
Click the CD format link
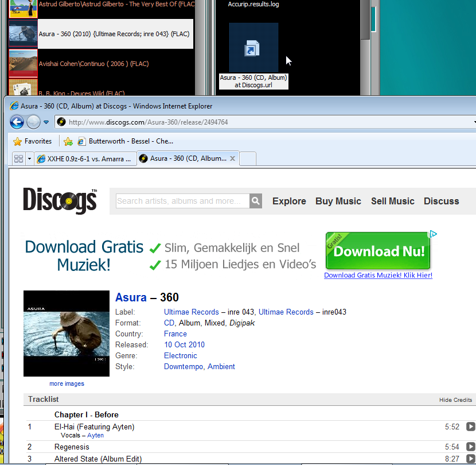(x=169, y=323)
